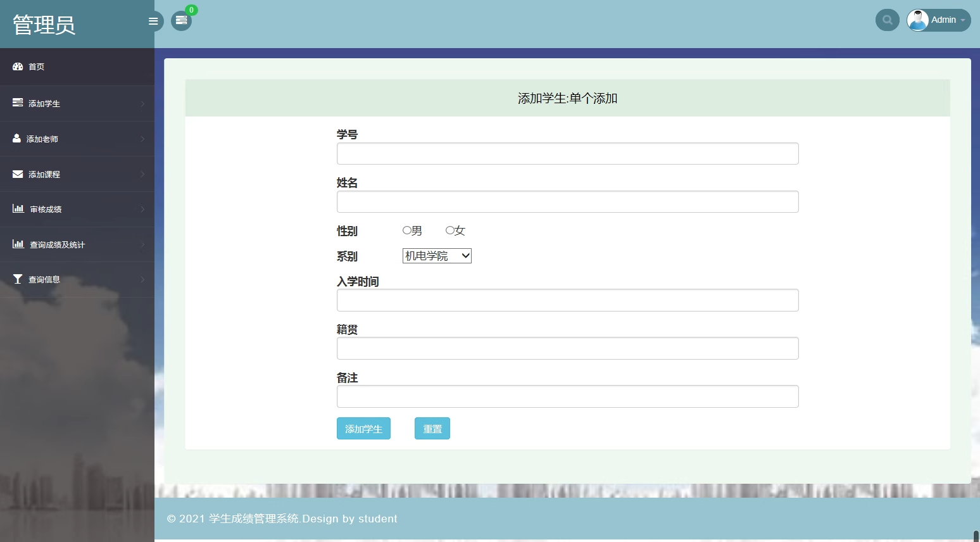Open the notifications icon with badge 0
Viewport: 980px width, 542px height.
pos(181,20)
